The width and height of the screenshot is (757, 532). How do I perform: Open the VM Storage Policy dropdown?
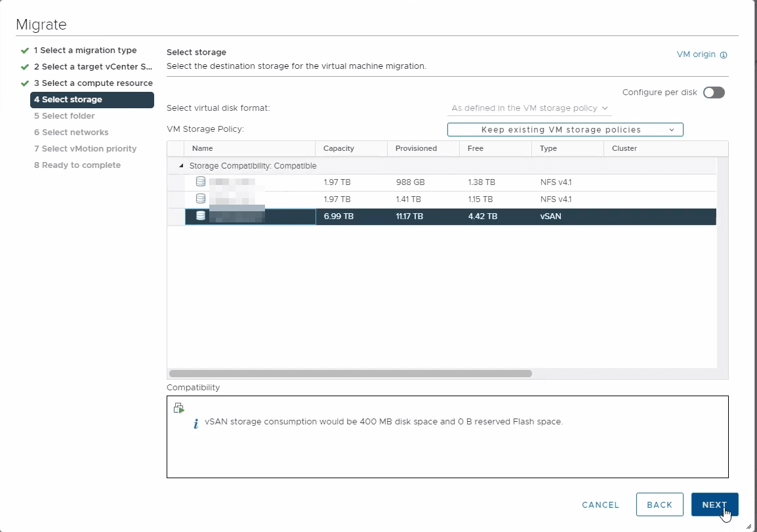(x=565, y=130)
